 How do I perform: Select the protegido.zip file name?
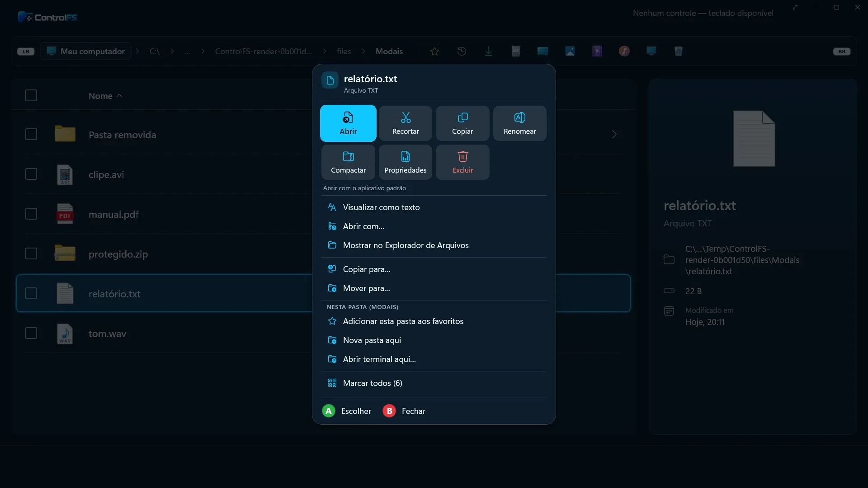[x=118, y=254]
